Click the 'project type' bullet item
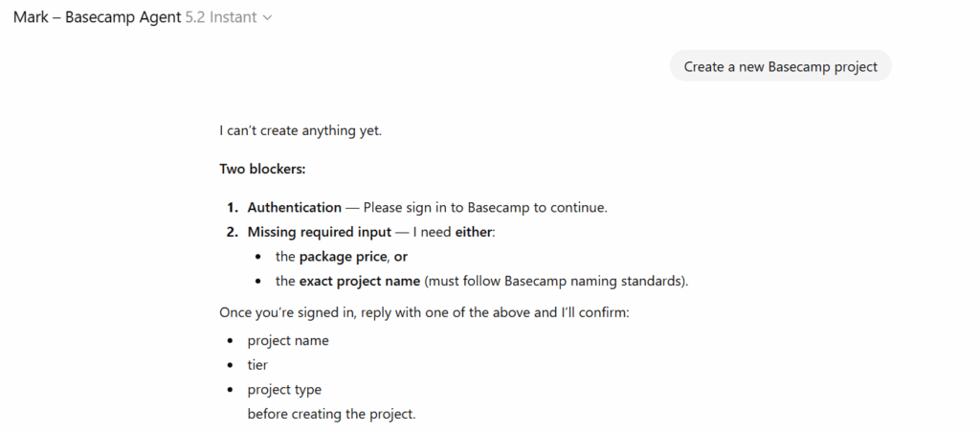The width and height of the screenshot is (980, 434). click(x=284, y=390)
